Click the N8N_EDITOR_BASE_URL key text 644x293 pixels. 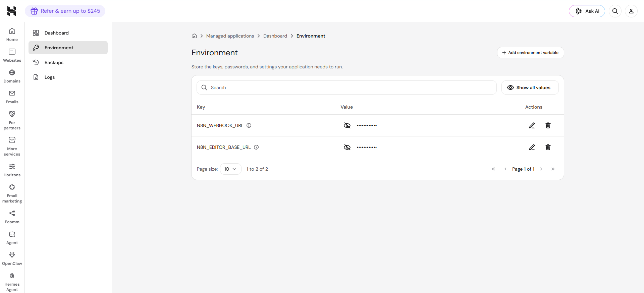click(224, 147)
